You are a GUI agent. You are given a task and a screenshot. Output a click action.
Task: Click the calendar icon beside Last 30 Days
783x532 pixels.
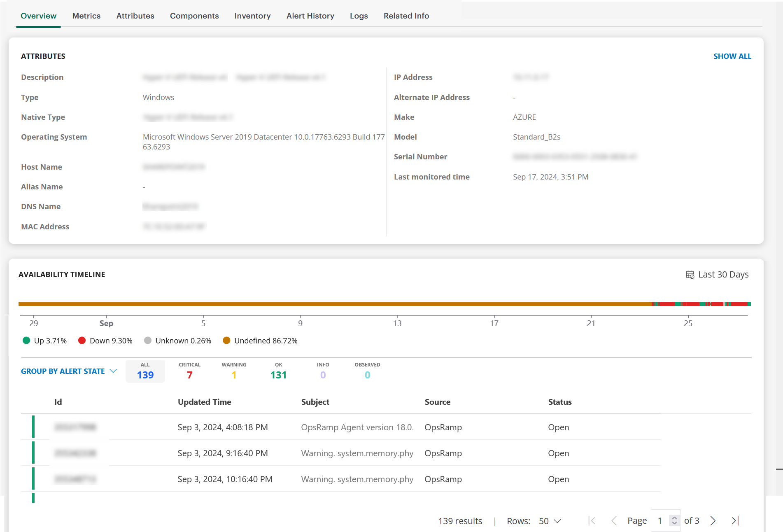pos(690,275)
